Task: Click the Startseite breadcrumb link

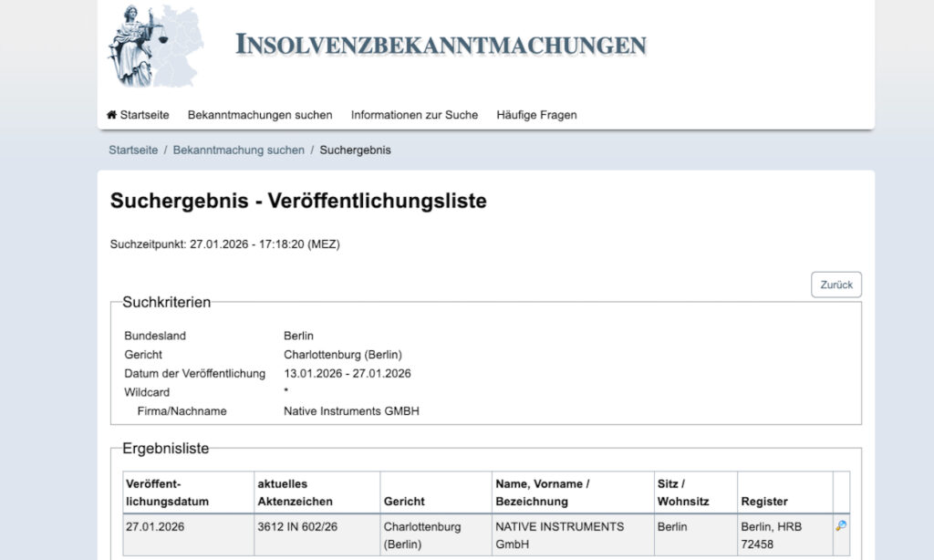Action: [x=133, y=150]
